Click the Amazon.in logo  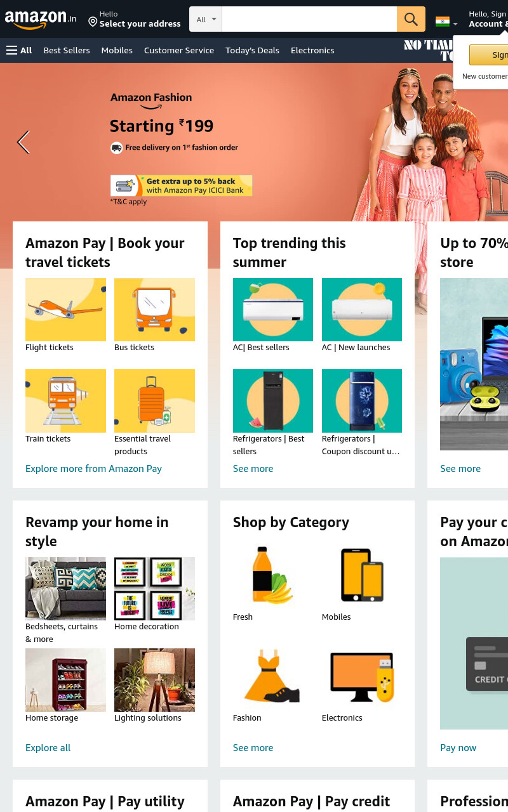[x=41, y=19]
